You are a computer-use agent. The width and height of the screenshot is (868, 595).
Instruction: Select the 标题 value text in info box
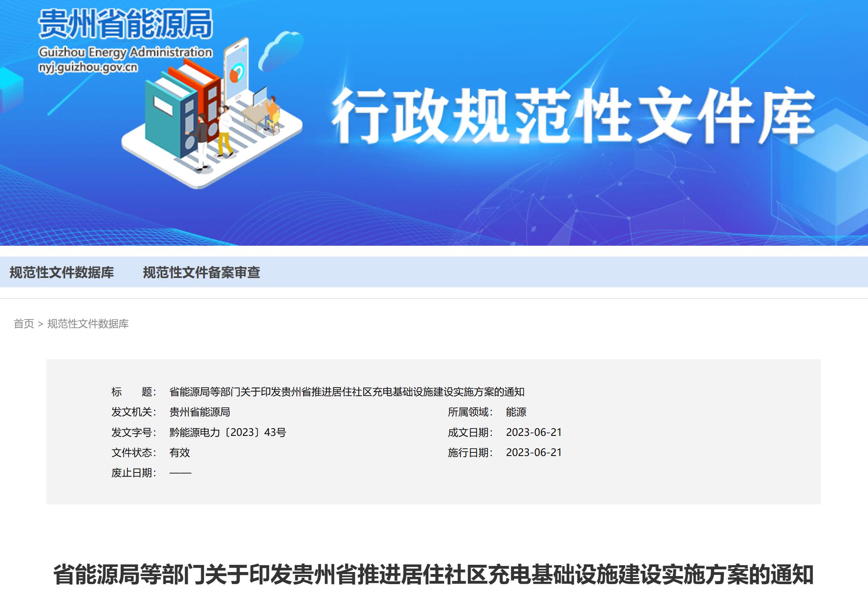pyautogui.click(x=347, y=392)
